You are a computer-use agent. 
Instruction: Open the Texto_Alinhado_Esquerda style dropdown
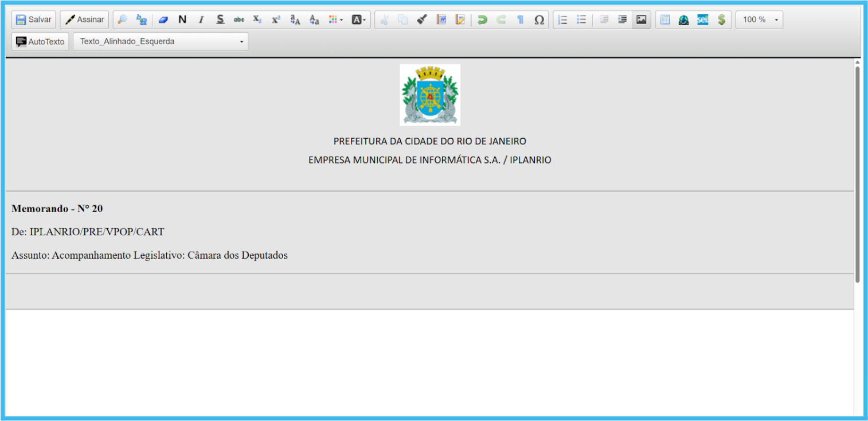pyautogui.click(x=161, y=42)
